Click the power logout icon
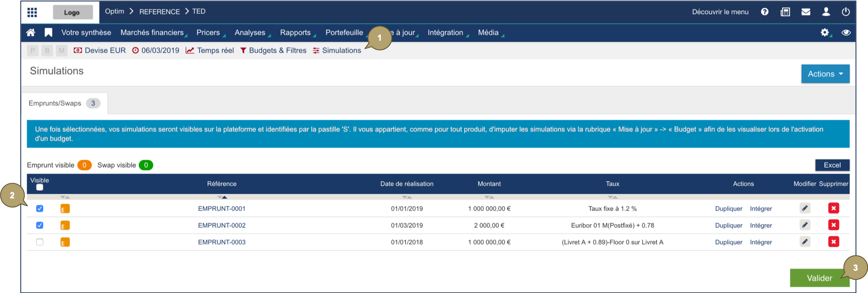Image resolution: width=868 pixels, height=293 pixels. (846, 12)
